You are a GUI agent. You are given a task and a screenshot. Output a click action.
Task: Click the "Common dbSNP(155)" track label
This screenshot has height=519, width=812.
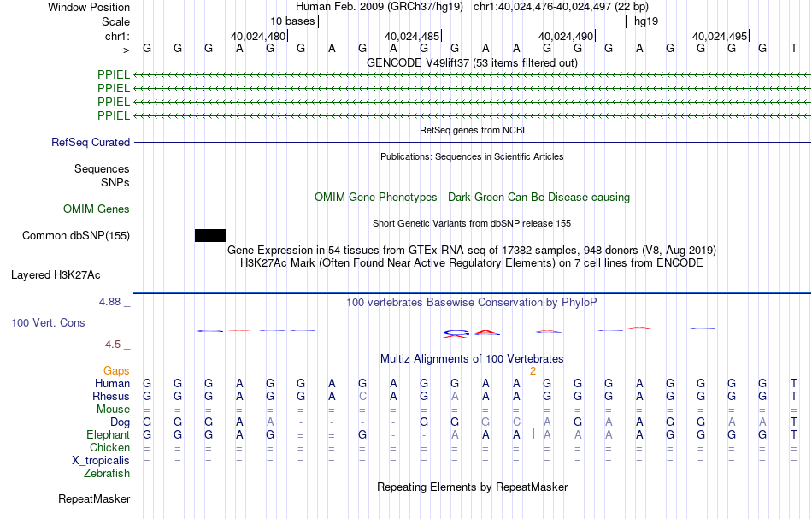point(76,236)
